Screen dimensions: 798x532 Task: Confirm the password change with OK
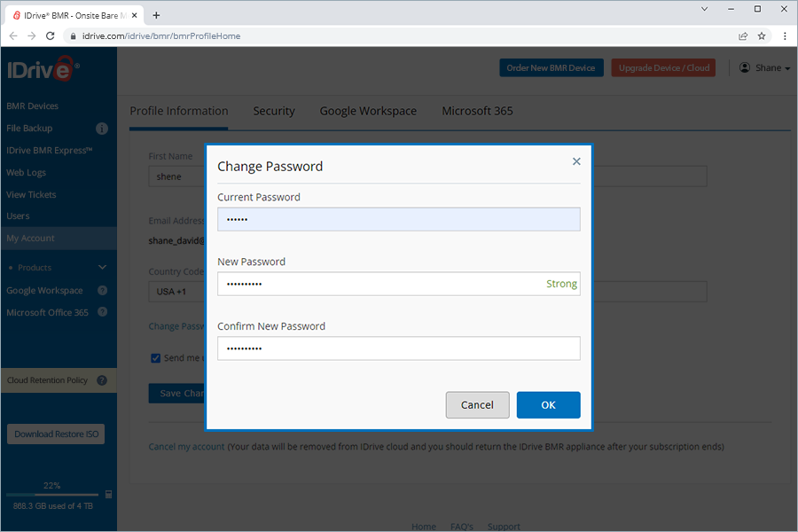[x=548, y=404]
